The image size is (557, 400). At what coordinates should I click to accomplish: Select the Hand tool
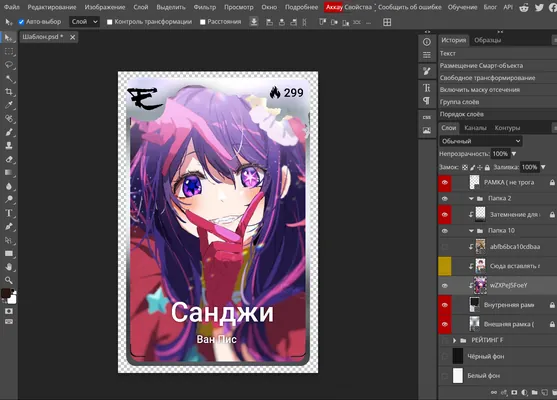(9, 267)
